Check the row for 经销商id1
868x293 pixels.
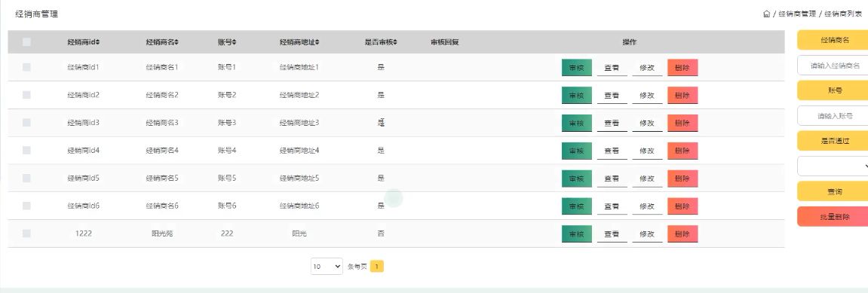coord(26,67)
